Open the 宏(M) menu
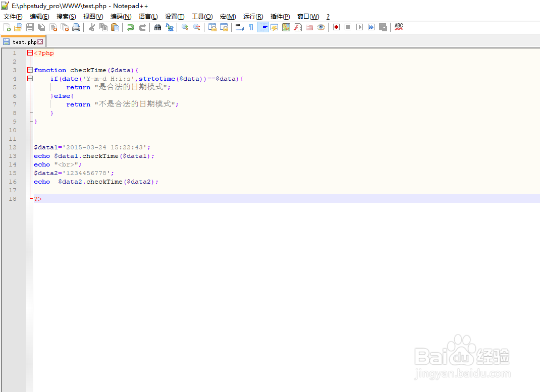The image size is (540, 392). 228,17
